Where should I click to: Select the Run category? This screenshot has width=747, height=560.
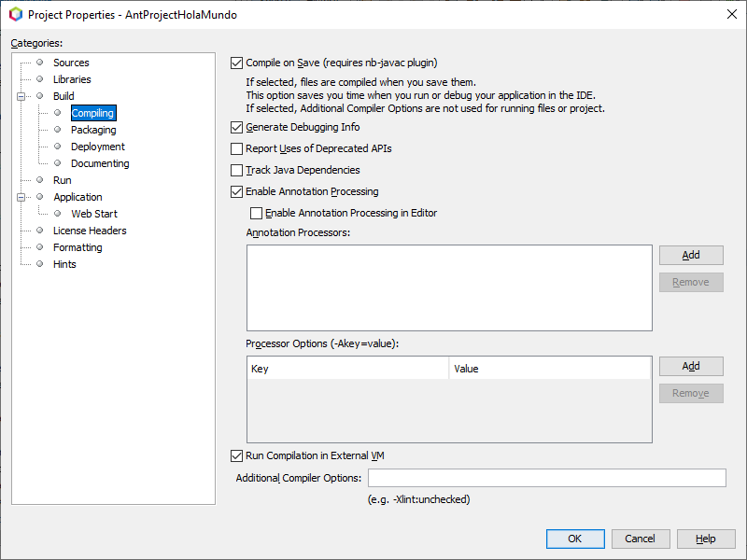62,180
